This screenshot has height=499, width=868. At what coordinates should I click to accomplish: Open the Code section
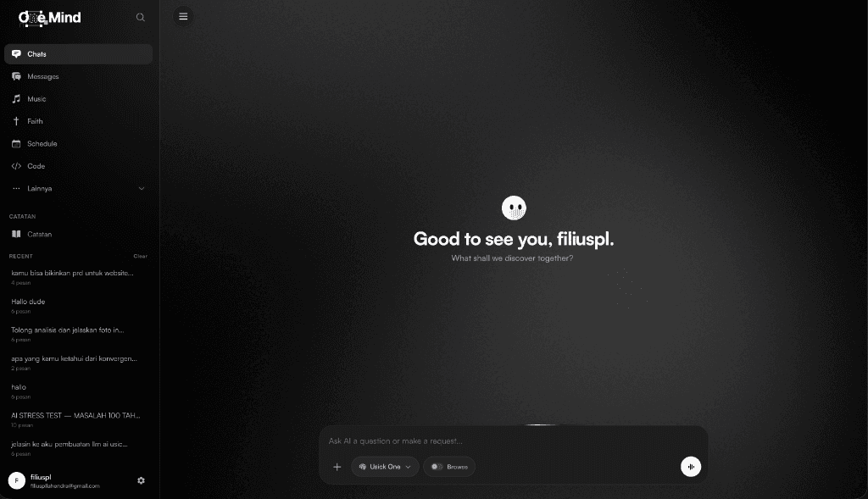pyautogui.click(x=78, y=166)
